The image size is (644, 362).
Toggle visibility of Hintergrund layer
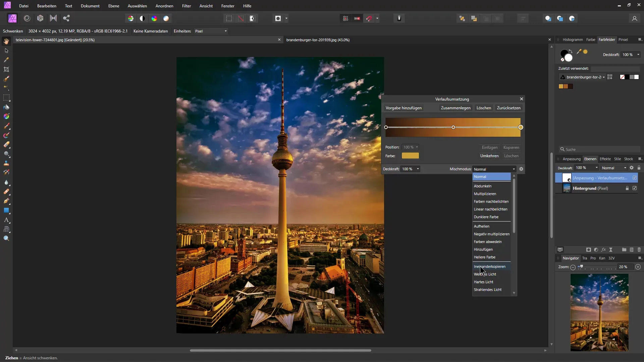pos(635,188)
